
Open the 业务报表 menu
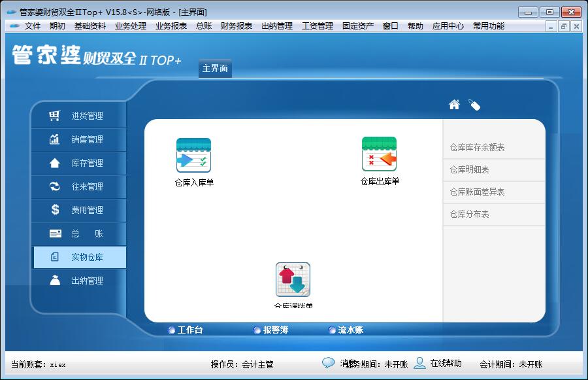click(x=171, y=26)
